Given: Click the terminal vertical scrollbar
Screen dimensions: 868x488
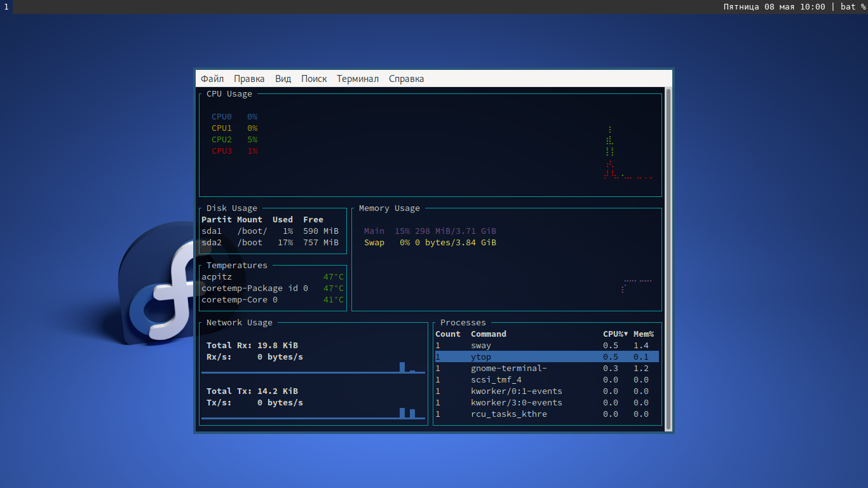Looking at the screenshot, I should 668,259.
